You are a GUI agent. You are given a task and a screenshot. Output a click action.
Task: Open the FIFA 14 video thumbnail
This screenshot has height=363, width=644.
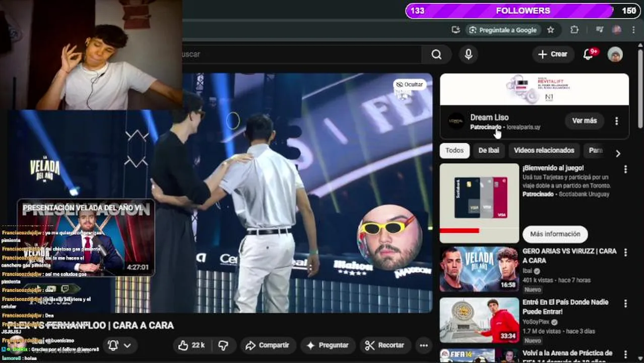[479, 355]
